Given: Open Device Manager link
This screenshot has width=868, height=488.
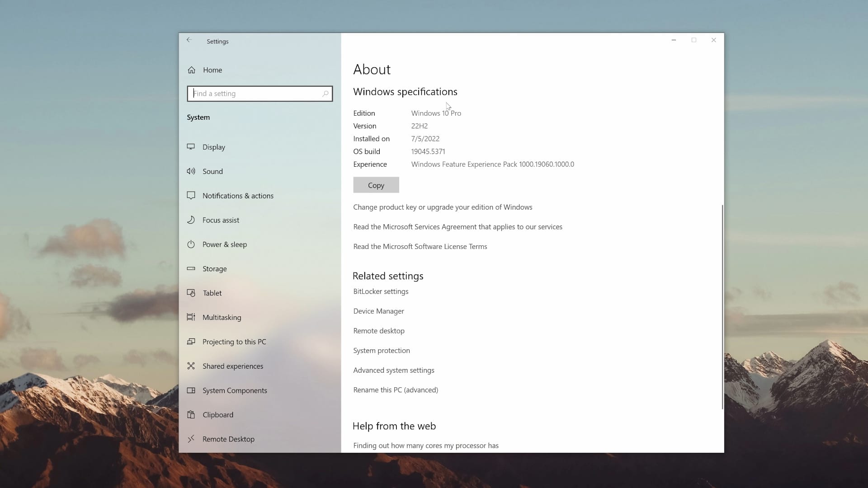Looking at the screenshot, I should [378, 311].
